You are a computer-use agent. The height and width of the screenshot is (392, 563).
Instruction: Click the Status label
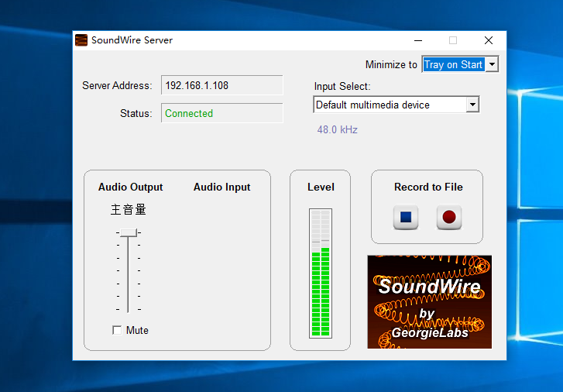(136, 114)
